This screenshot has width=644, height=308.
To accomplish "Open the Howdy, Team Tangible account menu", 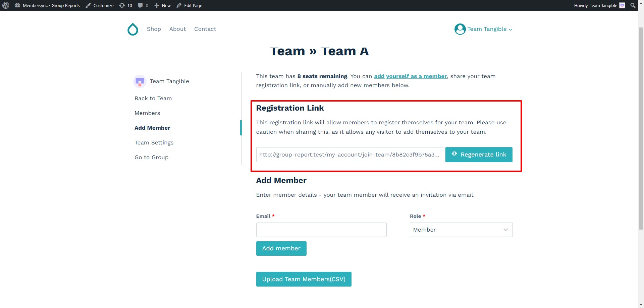I will click(599, 5).
